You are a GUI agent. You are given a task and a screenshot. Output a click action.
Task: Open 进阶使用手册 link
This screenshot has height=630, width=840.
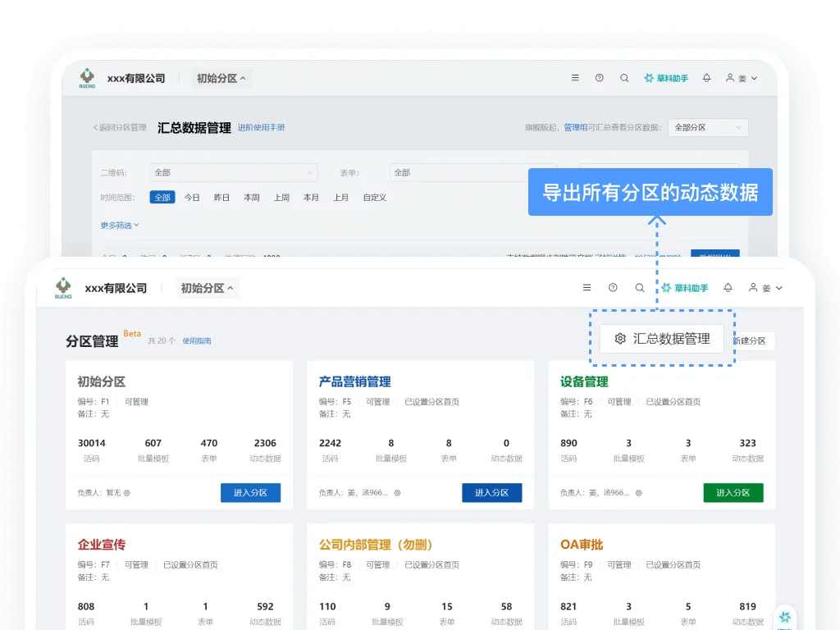(x=262, y=127)
